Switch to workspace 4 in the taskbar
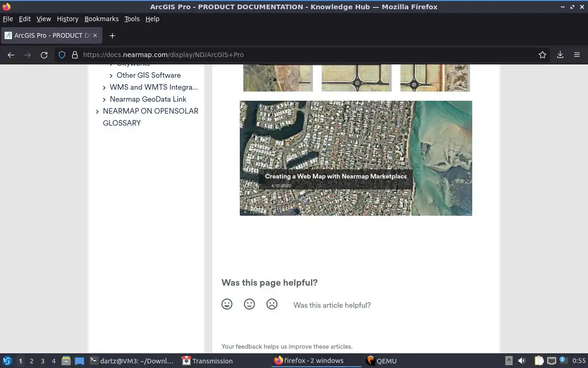This screenshot has height=368, width=588. pos(53,361)
